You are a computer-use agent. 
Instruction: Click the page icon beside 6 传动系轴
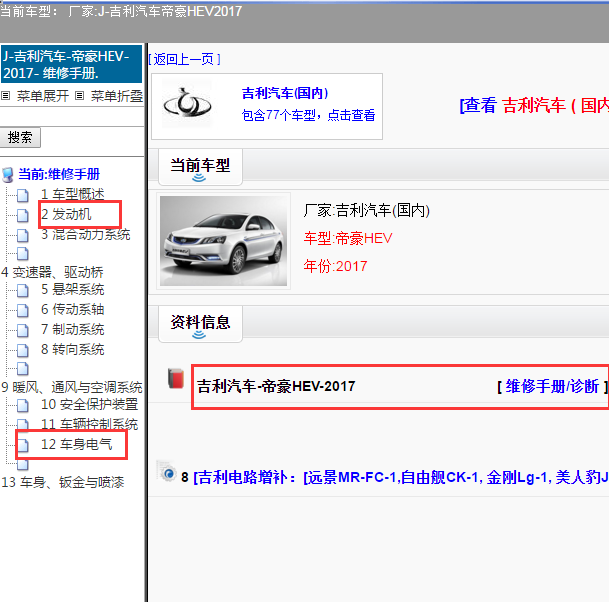tap(23, 310)
